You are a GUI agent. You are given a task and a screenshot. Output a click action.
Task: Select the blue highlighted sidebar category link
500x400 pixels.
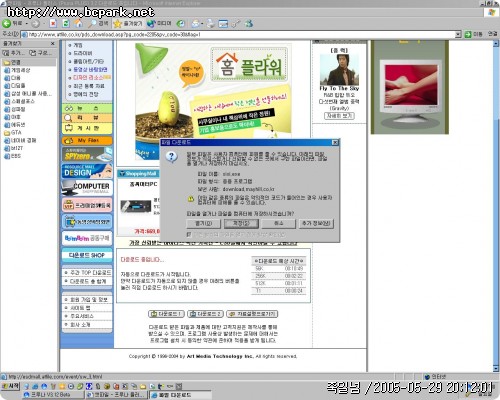[x=90, y=69]
